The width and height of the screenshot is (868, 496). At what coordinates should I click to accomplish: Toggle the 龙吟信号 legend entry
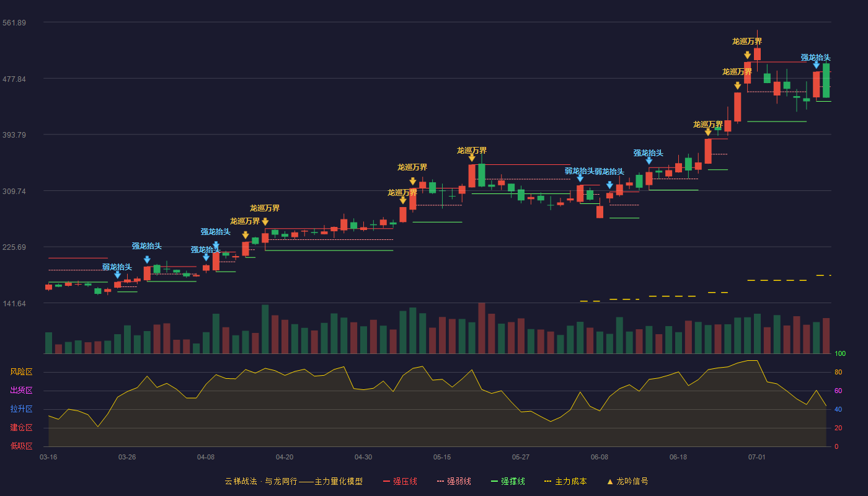click(x=627, y=481)
